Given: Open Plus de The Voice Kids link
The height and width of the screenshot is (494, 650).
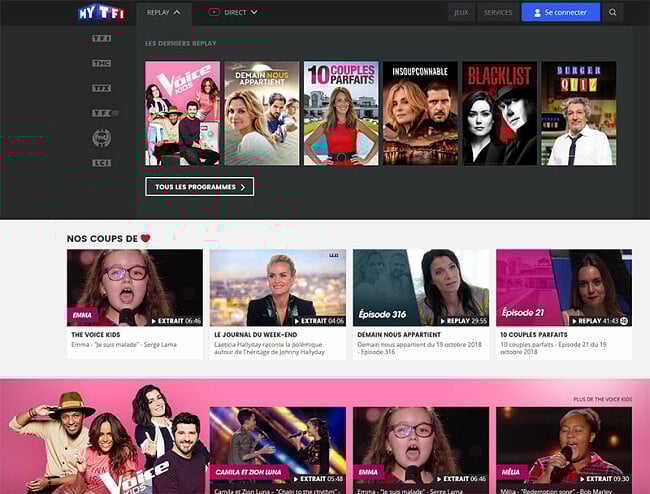Looking at the screenshot, I should 603,399.
